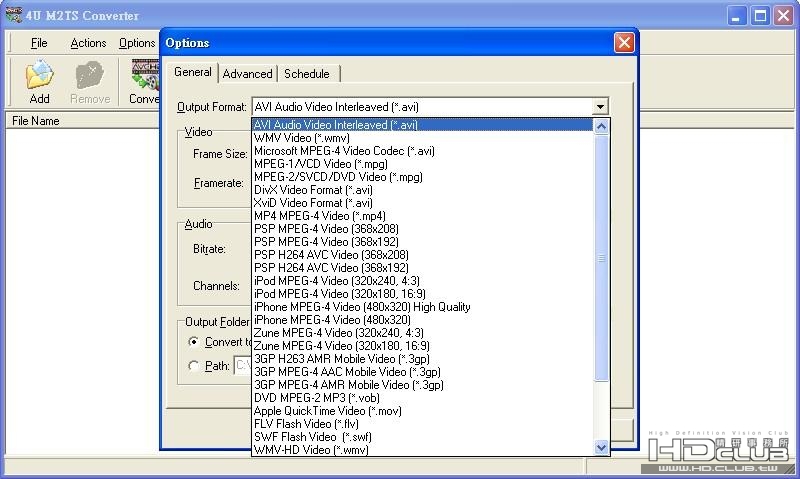Open the Actions menu
Viewport: 800px width, 479px height.
coord(88,43)
